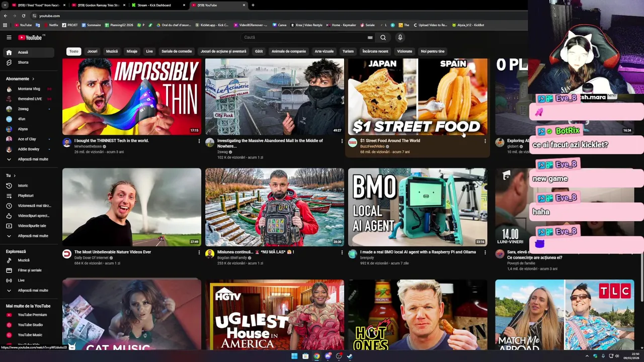Open Vizionează mai târziu watch later

tap(29, 206)
